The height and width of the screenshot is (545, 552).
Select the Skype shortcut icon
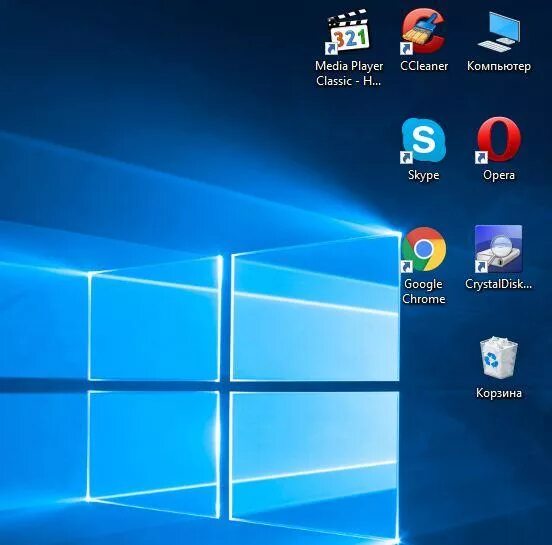[423, 141]
